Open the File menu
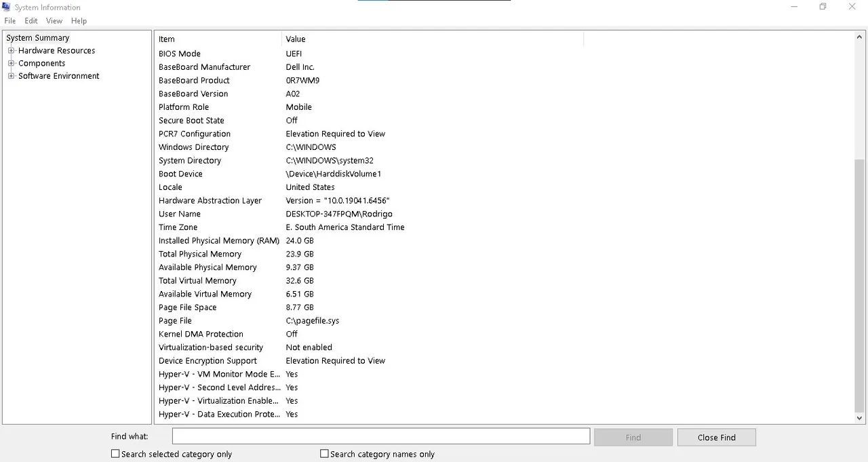The image size is (868, 462). coord(9,21)
